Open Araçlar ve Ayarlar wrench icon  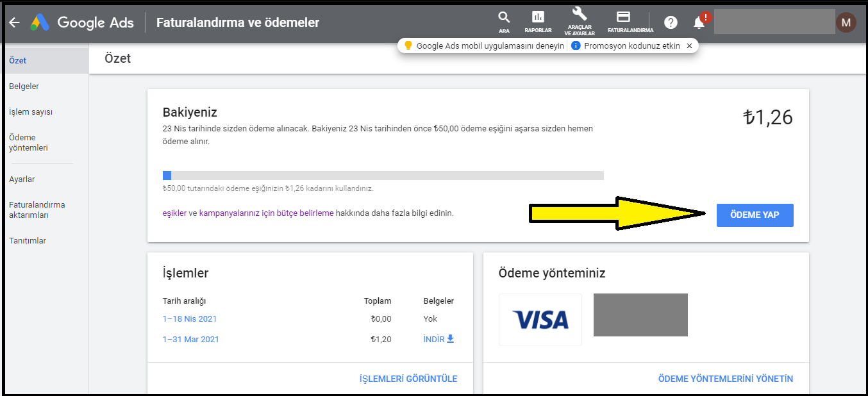point(579,15)
